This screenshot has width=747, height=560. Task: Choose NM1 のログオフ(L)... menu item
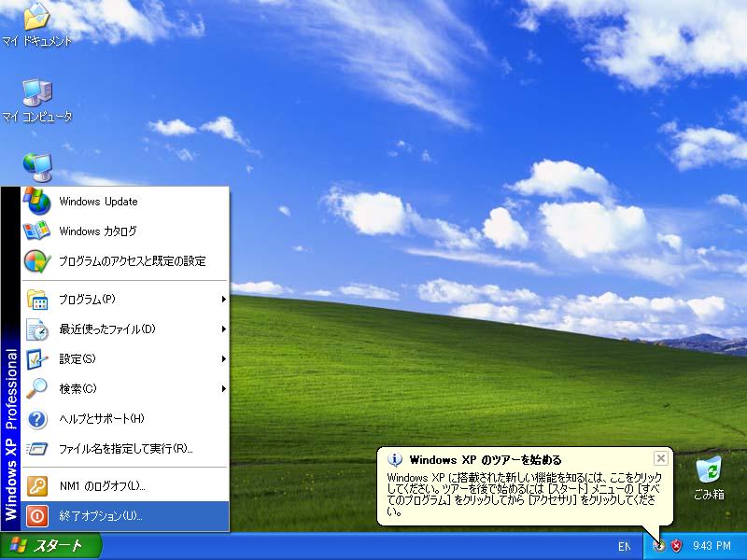click(125, 486)
